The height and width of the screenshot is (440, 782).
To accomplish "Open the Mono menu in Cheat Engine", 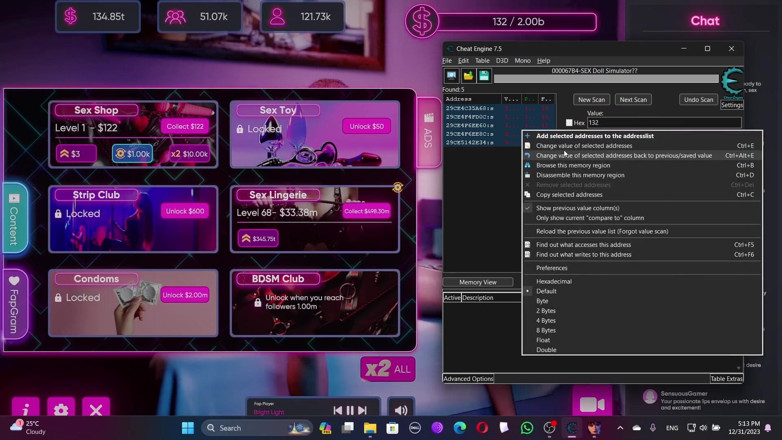I will (x=522, y=61).
